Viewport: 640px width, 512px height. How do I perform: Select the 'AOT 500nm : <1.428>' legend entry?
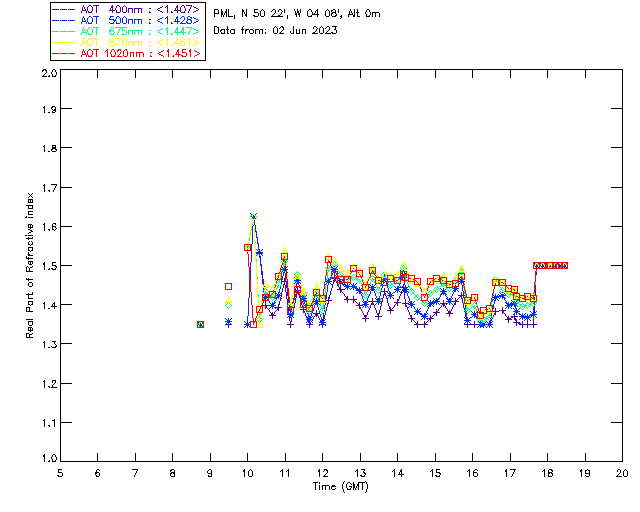(x=126, y=20)
